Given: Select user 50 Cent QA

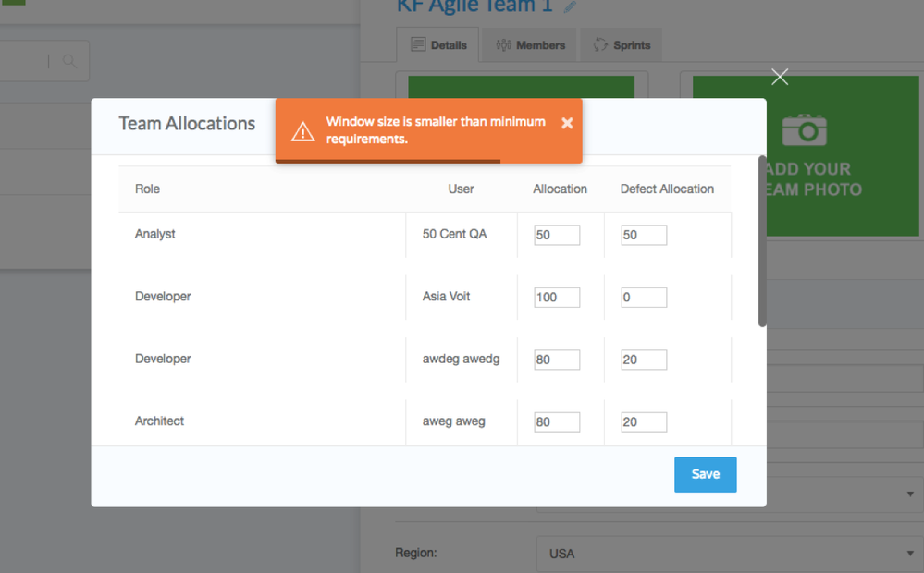Looking at the screenshot, I should 454,234.
